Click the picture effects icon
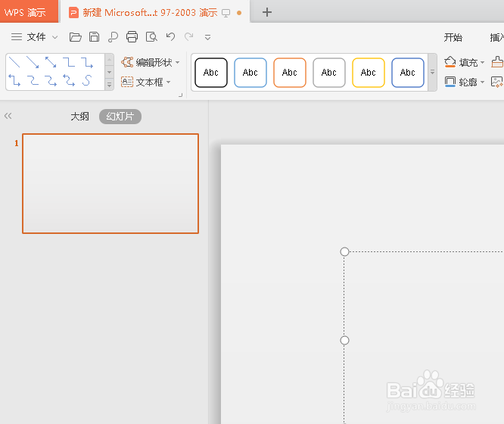 [497, 82]
